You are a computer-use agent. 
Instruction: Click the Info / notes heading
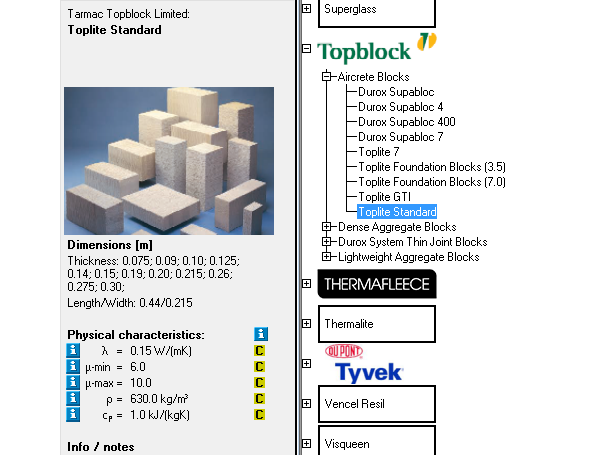tap(101, 447)
